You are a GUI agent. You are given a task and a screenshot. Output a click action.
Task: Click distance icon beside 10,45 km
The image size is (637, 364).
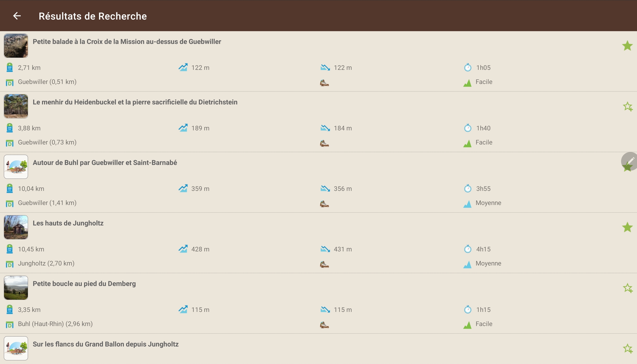(x=10, y=249)
